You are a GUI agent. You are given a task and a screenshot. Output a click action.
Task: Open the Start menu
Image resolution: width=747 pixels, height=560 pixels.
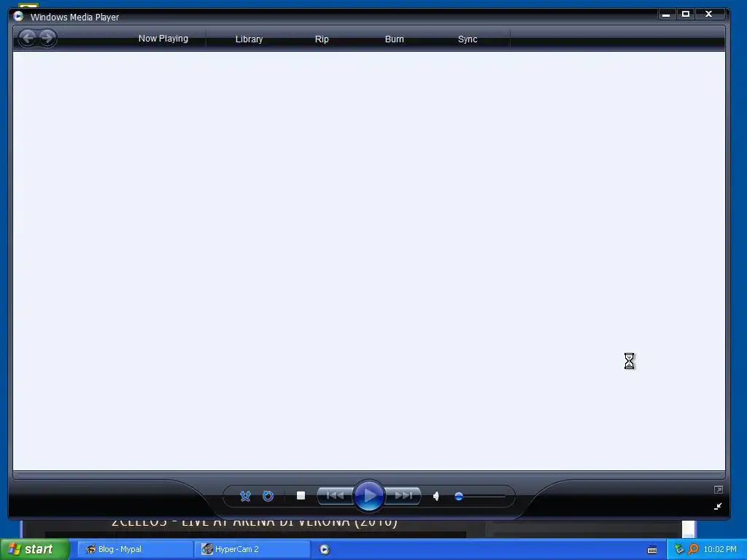35,549
